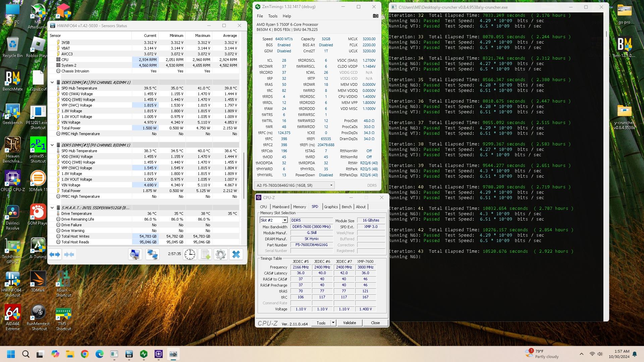
Task: Collapse the S.M.A.R.T. Intel SSD group
Action: tap(52, 208)
